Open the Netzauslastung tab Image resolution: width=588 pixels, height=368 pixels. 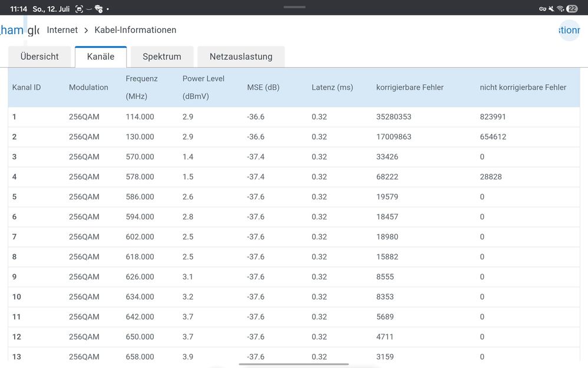(x=241, y=57)
